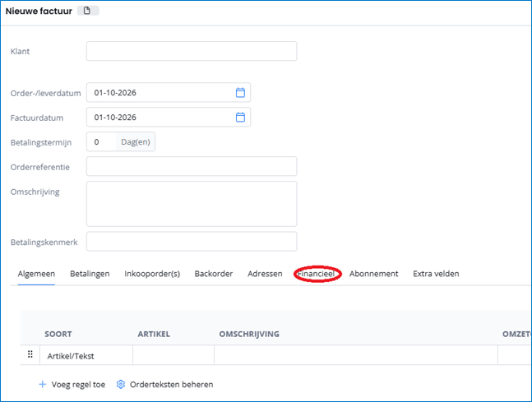The height and width of the screenshot is (402, 532).
Task: Click inside the Omschrijving text area
Action: click(x=192, y=204)
